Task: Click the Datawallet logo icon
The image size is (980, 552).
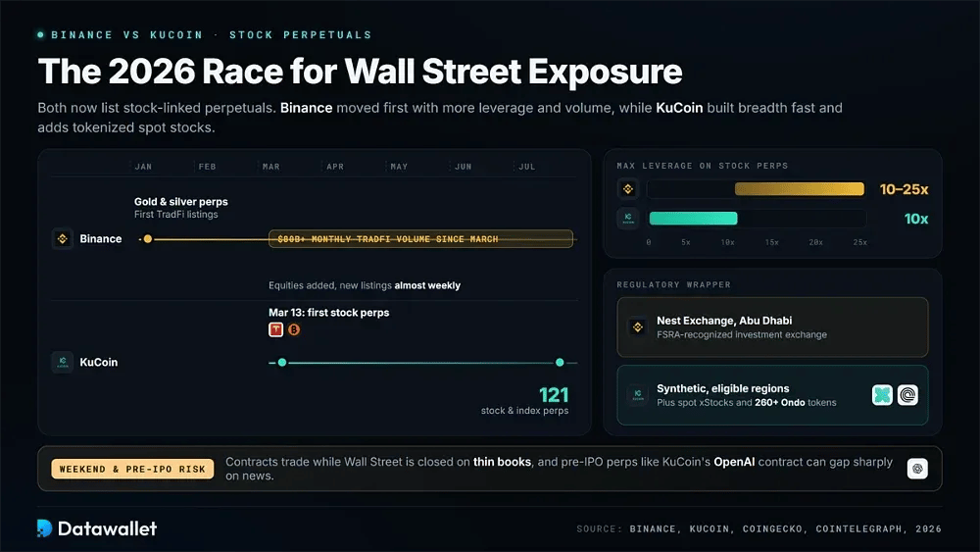Action: point(44,528)
